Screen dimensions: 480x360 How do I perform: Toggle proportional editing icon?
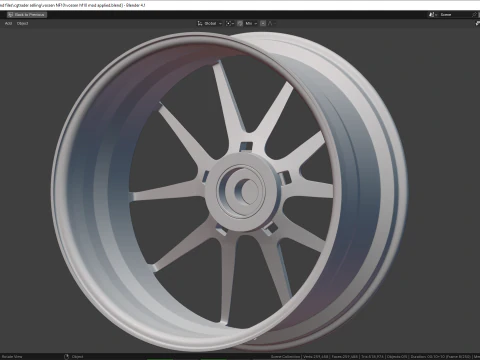point(263,23)
